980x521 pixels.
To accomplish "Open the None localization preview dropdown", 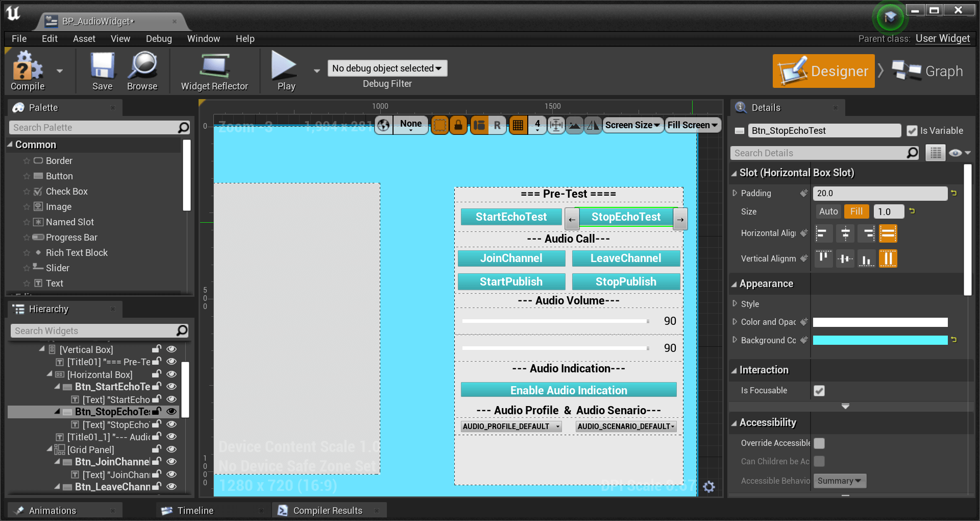I will pyautogui.click(x=411, y=125).
